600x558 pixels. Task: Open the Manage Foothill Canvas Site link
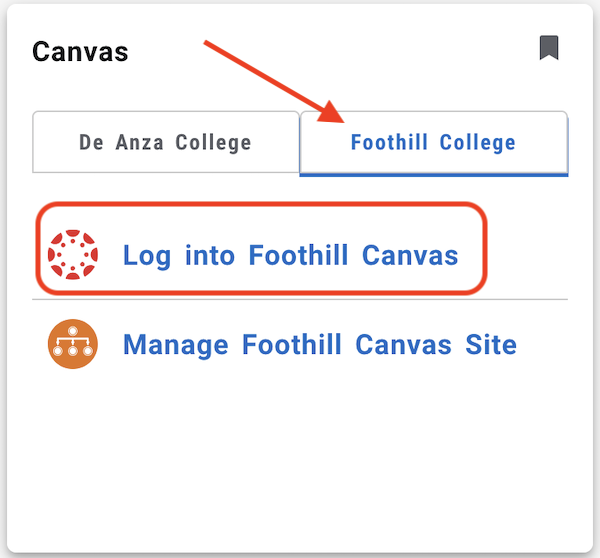click(319, 346)
